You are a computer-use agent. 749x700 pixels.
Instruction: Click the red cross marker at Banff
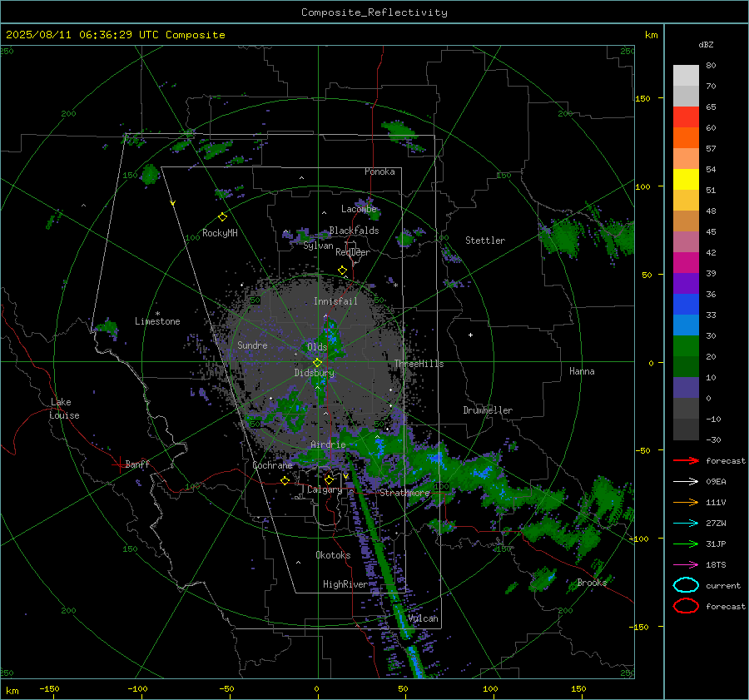pyautogui.click(x=119, y=464)
